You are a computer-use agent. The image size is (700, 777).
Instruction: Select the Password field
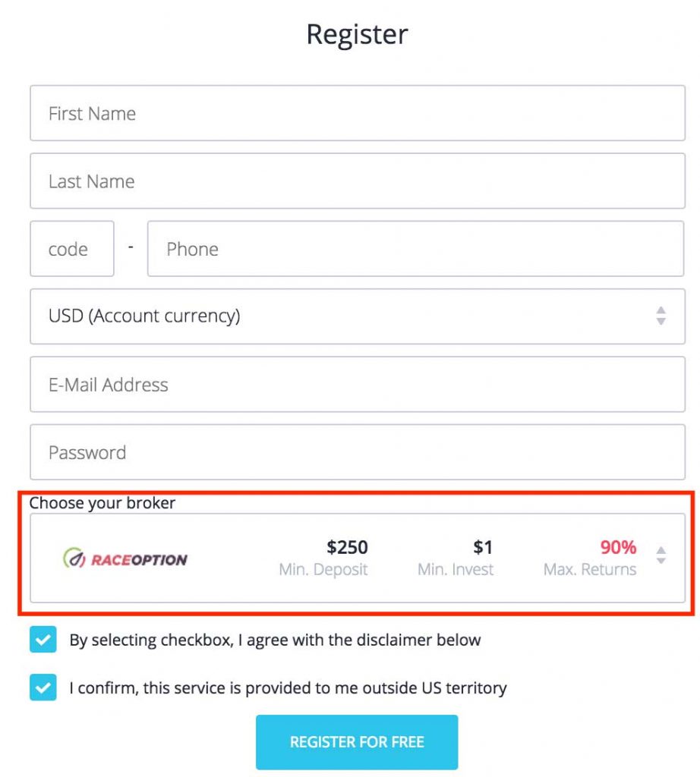point(358,452)
